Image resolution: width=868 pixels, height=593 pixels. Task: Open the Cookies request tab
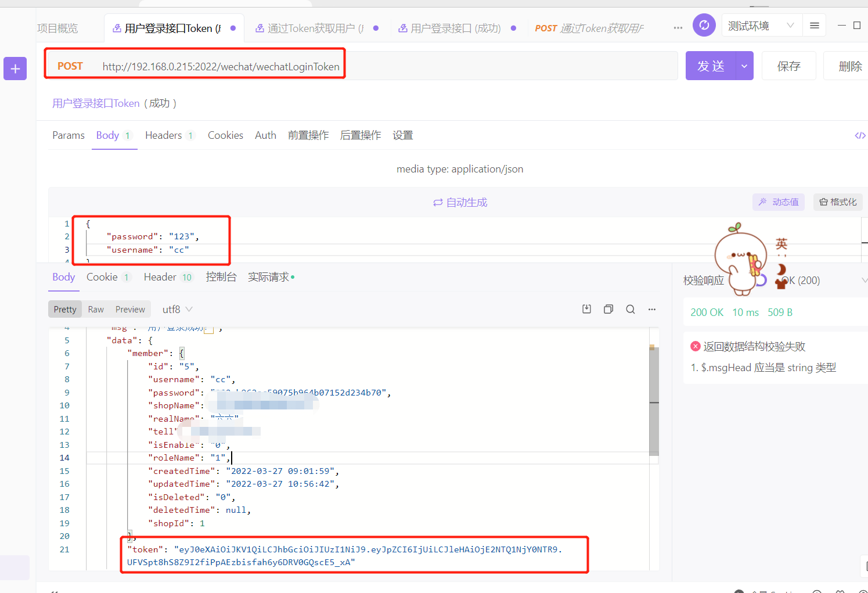pos(225,135)
